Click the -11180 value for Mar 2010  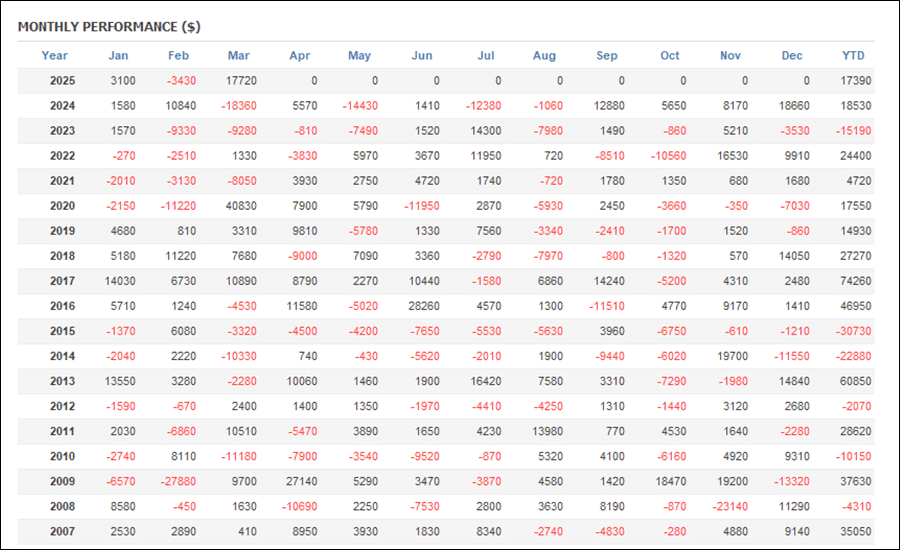click(x=239, y=456)
